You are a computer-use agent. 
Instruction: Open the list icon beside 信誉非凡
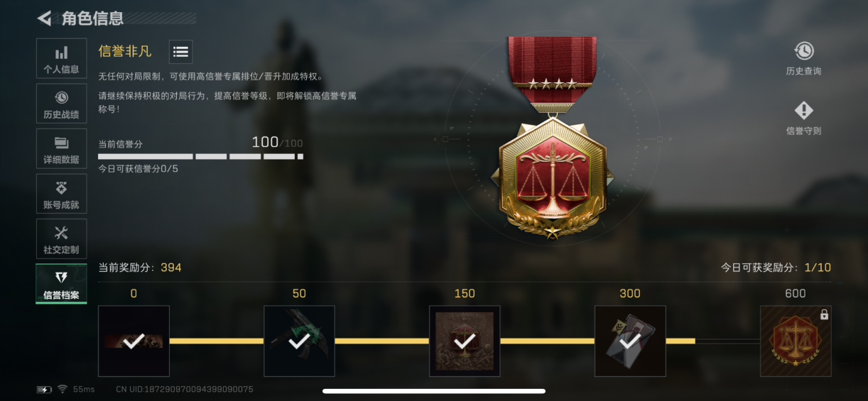(180, 51)
